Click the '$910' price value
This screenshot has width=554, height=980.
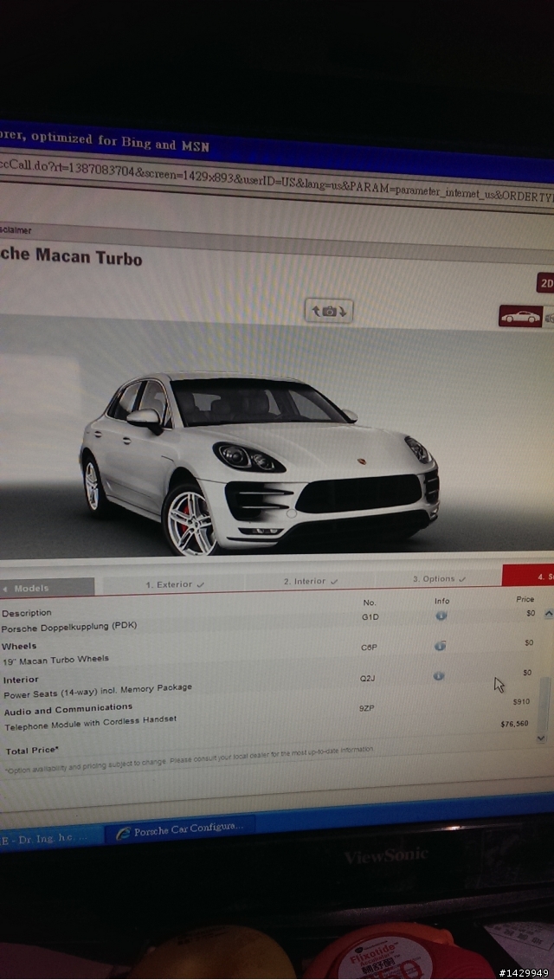[x=521, y=702]
